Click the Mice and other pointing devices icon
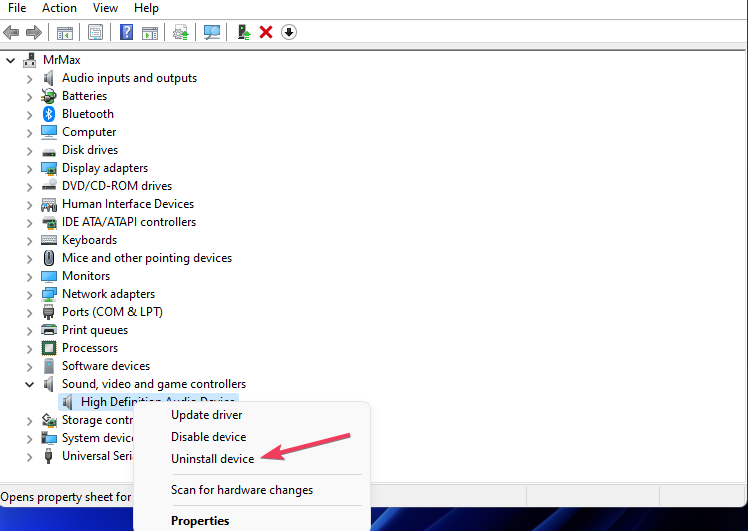748x531 pixels. point(49,258)
